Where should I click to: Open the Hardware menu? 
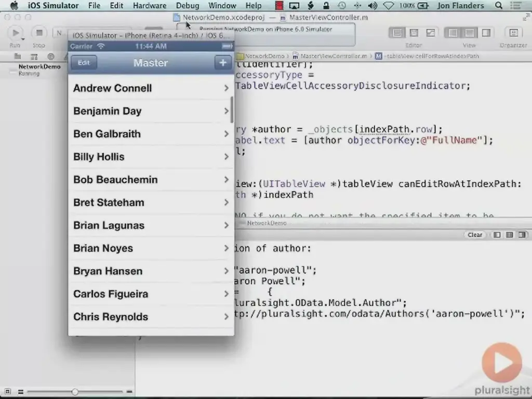[x=150, y=5]
